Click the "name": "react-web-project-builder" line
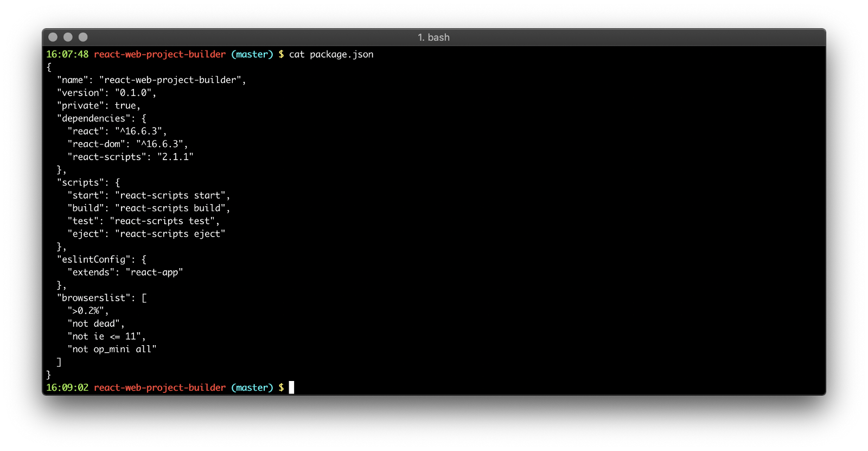Viewport: 868px width, 451px height. (x=151, y=80)
